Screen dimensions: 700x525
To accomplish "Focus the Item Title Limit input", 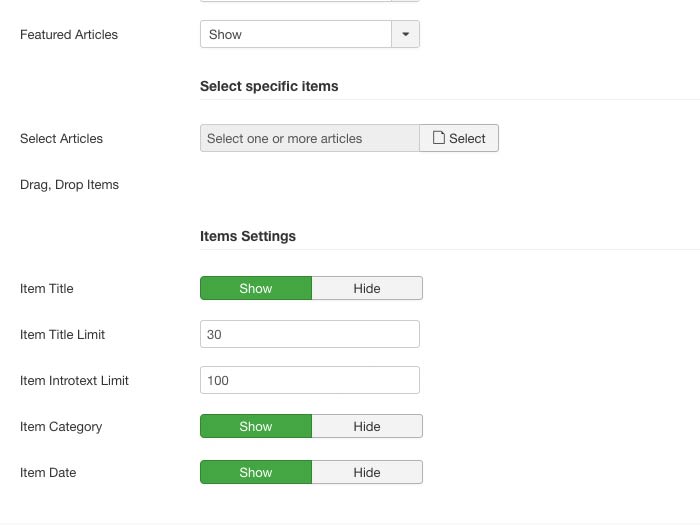I will [x=309, y=334].
